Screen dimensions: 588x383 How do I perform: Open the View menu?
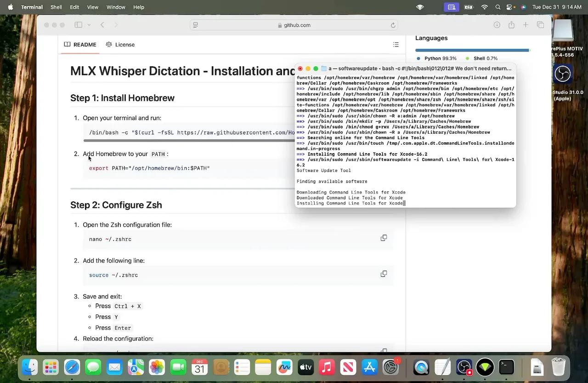click(93, 7)
